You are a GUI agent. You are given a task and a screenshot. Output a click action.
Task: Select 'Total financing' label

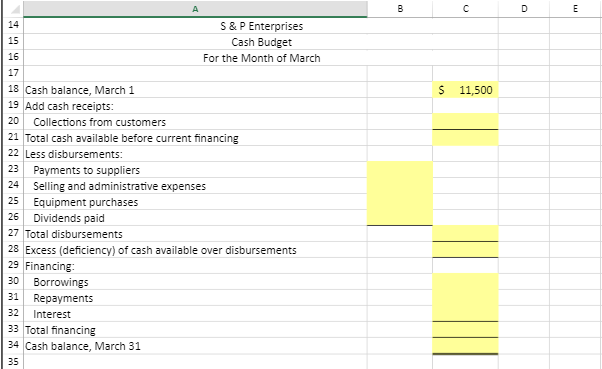click(60, 330)
